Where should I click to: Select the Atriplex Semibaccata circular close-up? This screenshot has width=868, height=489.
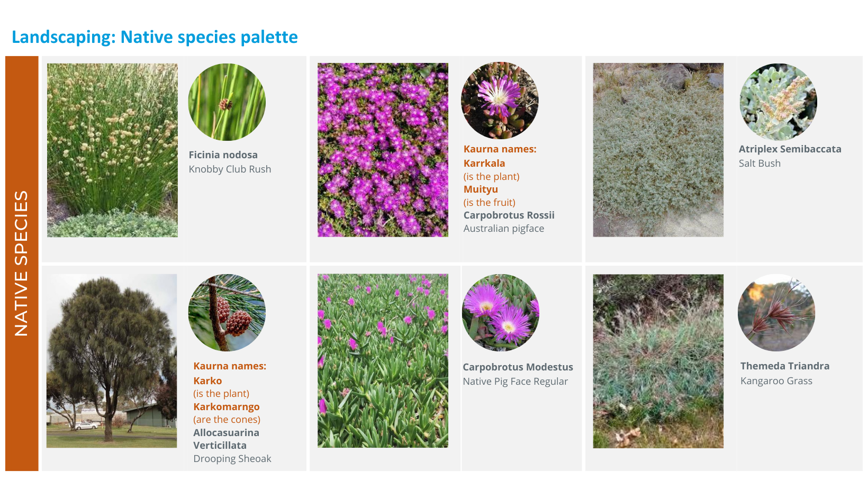(x=778, y=102)
